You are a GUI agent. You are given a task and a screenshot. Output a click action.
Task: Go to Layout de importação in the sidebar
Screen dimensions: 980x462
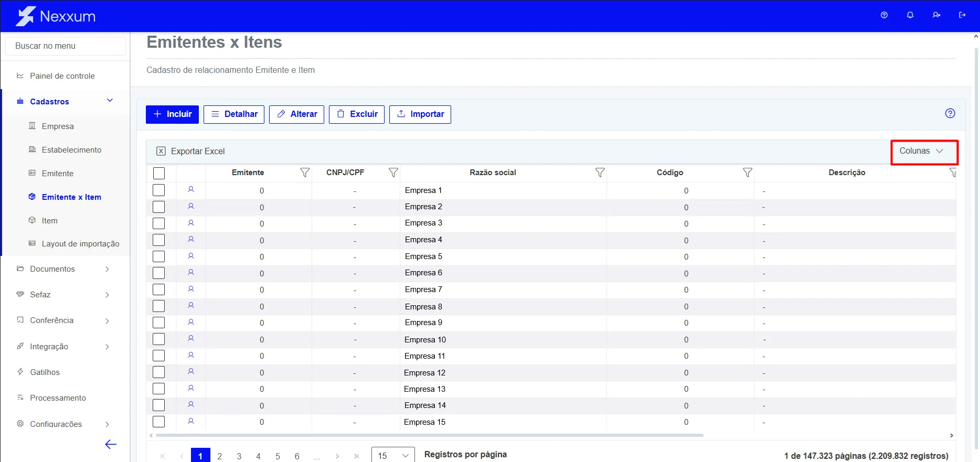pos(80,244)
